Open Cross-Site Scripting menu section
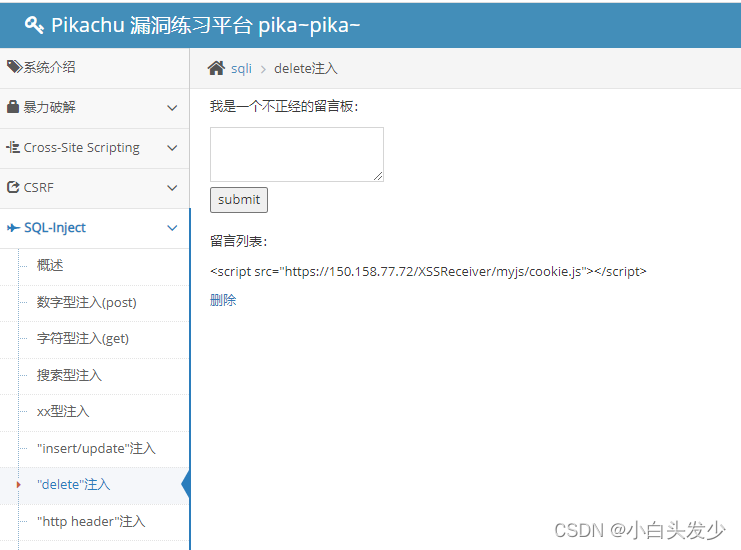The height and width of the screenshot is (550, 741). [x=95, y=148]
